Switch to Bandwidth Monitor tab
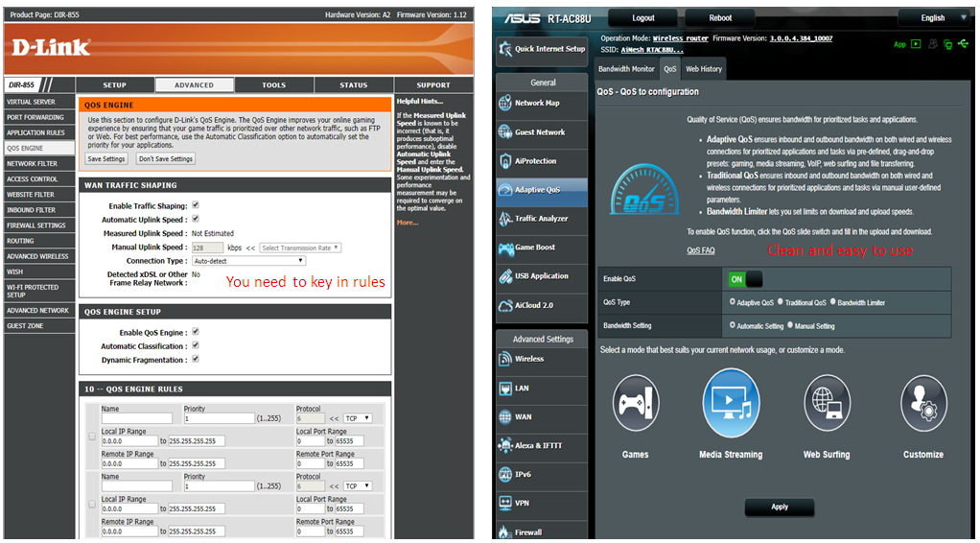The image size is (980, 543). (627, 69)
